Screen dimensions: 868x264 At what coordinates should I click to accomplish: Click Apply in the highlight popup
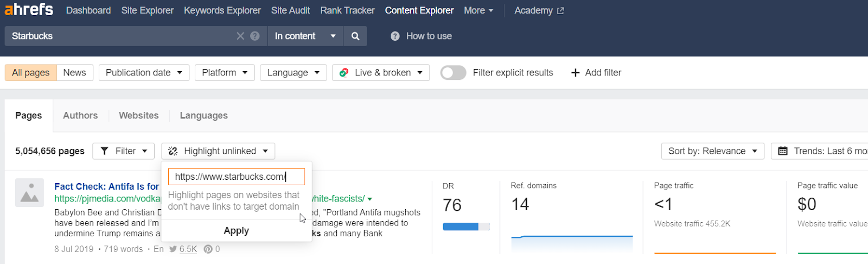[x=237, y=230]
